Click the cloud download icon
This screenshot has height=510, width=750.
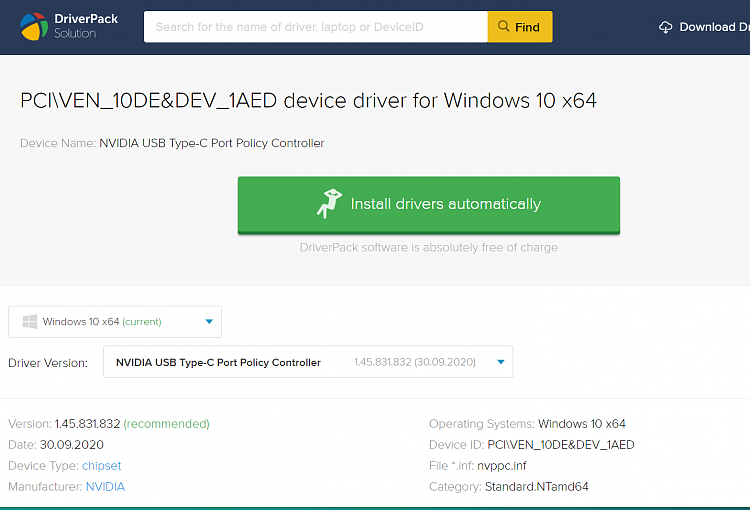(x=665, y=27)
